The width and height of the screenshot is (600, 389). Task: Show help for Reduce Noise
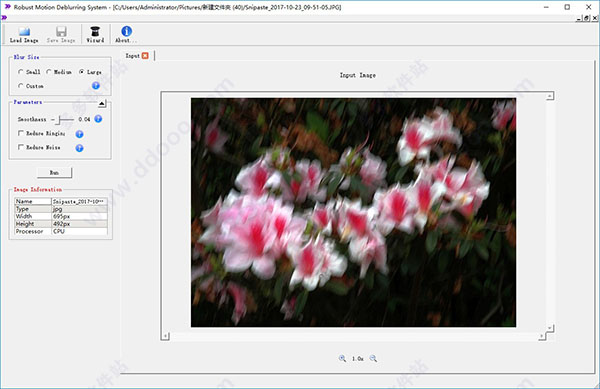click(79, 148)
